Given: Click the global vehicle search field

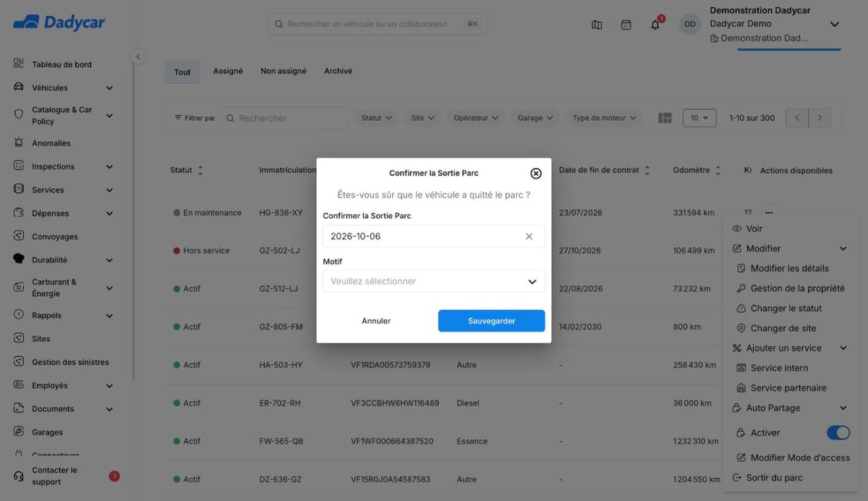Looking at the screenshot, I should coord(378,24).
